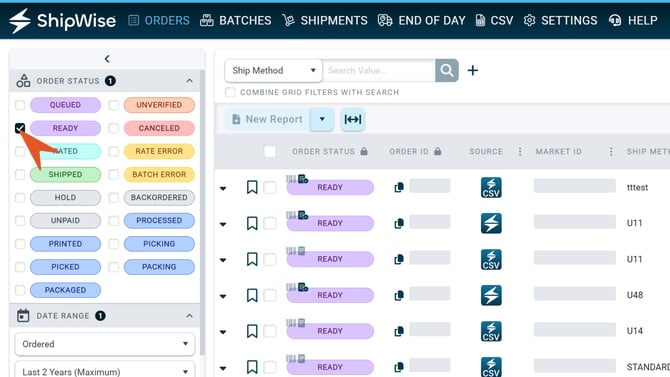This screenshot has width=670, height=377.
Task: Check the Packaged status filter
Action: [x=20, y=290]
